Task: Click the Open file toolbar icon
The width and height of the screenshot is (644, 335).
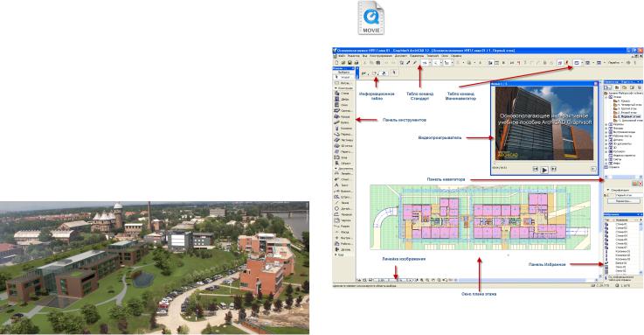Action: pos(343,62)
